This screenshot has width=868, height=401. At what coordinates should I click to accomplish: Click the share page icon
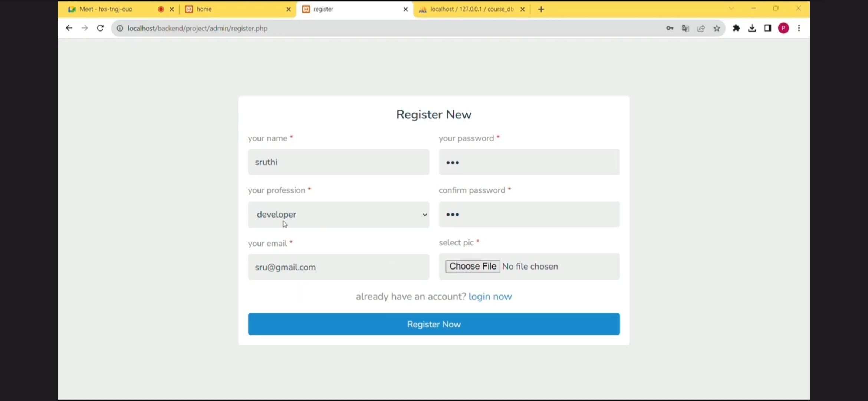[x=701, y=28]
